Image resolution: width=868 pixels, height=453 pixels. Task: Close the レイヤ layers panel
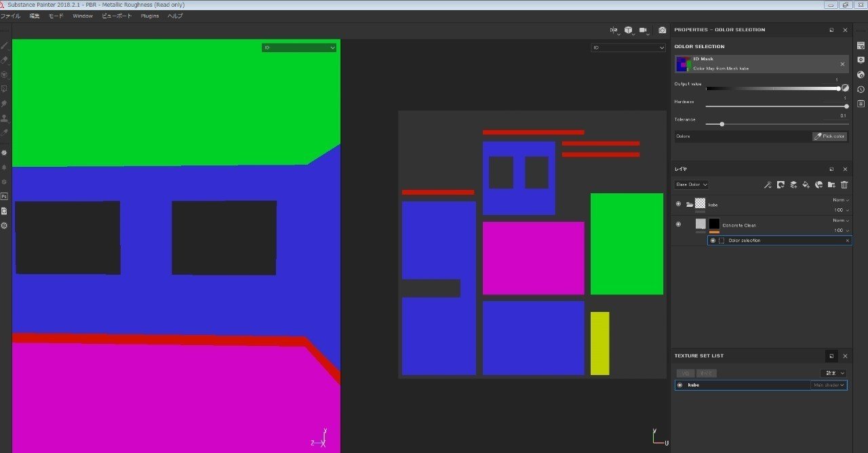point(845,169)
